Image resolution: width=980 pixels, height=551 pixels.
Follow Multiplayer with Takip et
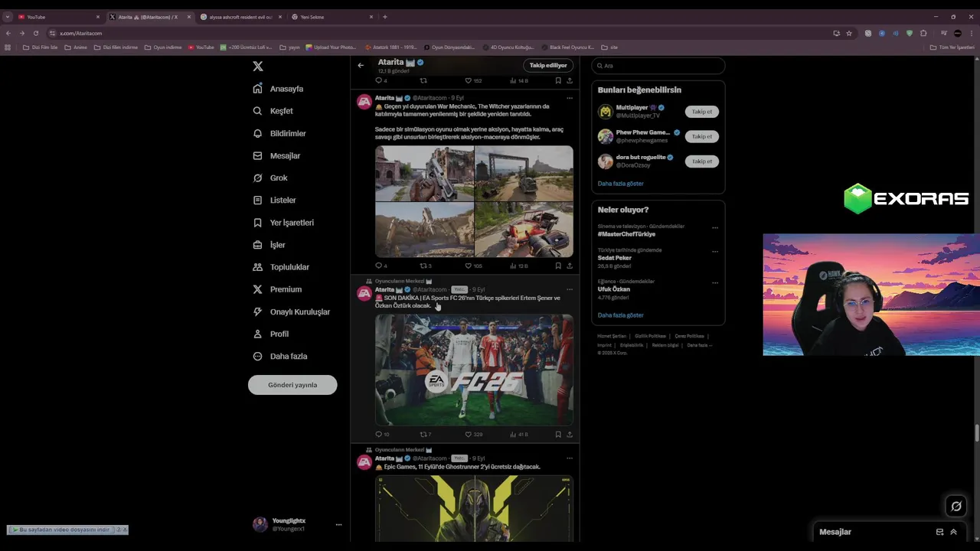pyautogui.click(x=702, y=112)
